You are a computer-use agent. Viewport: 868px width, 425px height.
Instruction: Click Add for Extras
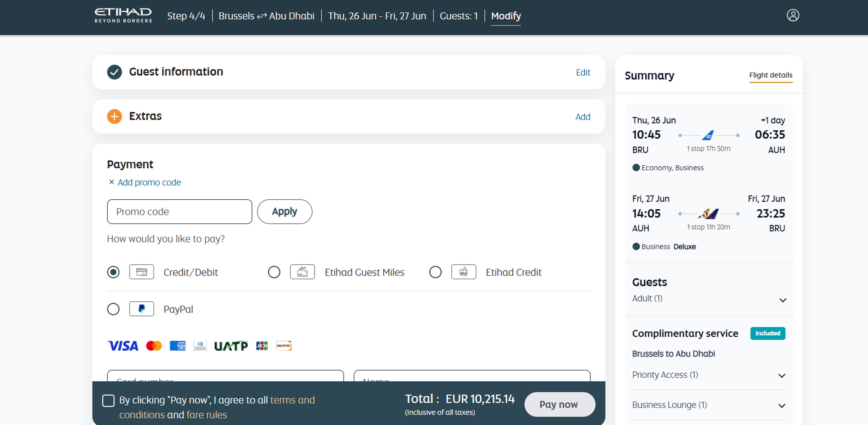click(x=583, y=117)
